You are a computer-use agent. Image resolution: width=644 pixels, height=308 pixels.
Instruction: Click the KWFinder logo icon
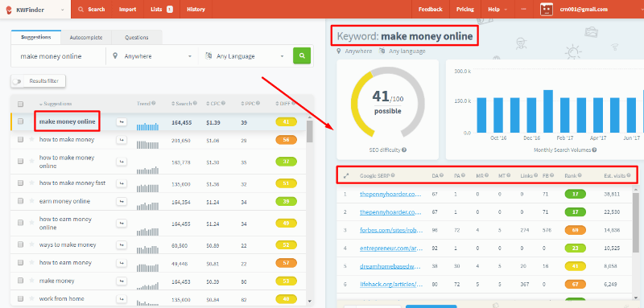pyautogui.click(x=9, y=9)
